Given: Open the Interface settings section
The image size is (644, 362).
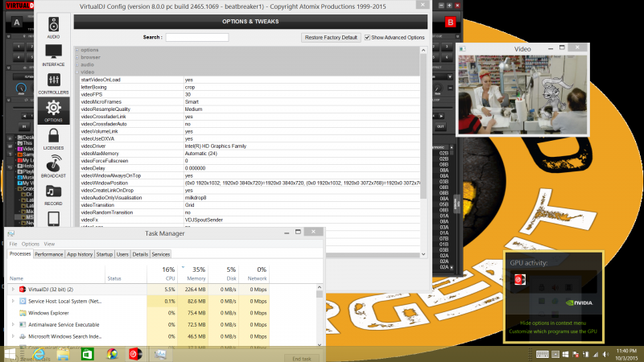Looking at the screenshot, I should 53,56.
